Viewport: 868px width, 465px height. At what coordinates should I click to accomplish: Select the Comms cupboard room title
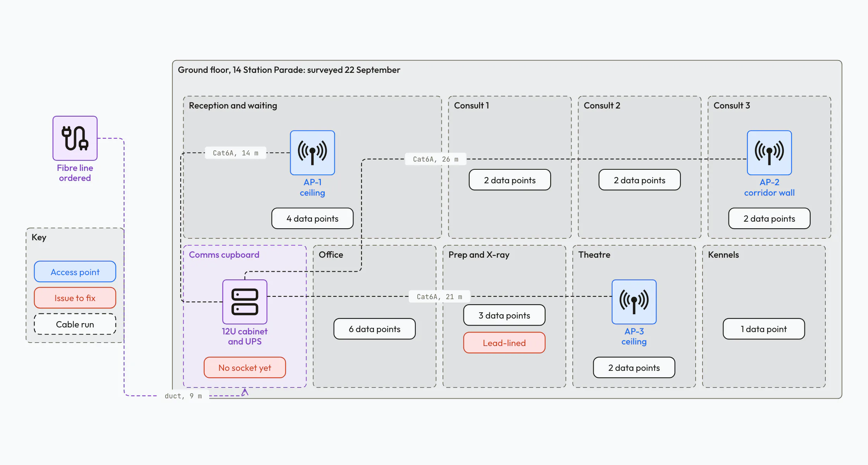[224, 255]
